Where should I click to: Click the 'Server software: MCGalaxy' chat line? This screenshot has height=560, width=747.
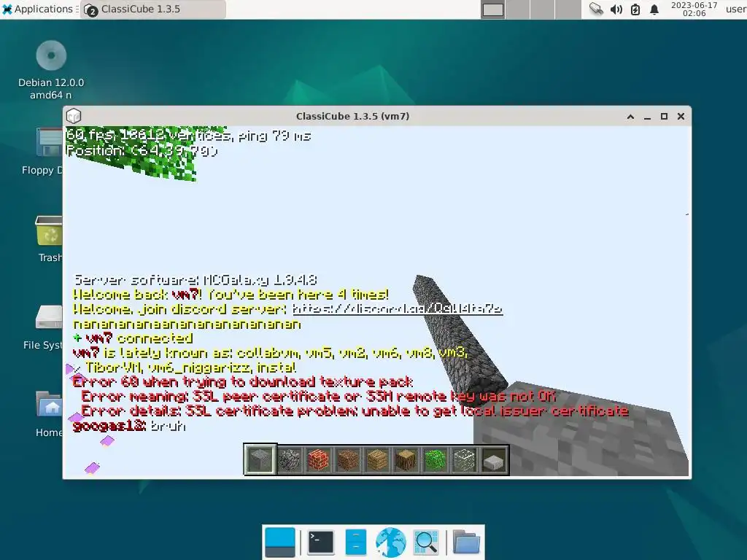196,280
